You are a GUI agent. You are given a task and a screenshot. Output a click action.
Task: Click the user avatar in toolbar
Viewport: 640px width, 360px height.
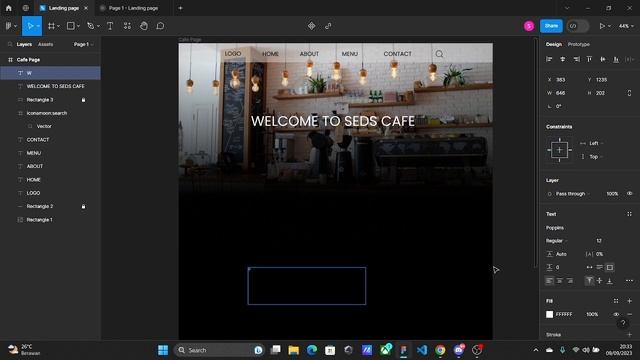(x=529, y=26)
